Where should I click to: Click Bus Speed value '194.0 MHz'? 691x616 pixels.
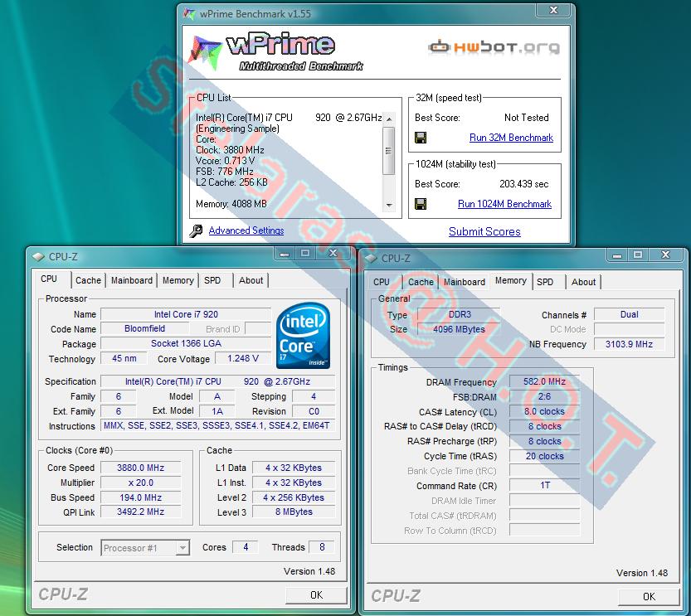(x=140, y=497)
